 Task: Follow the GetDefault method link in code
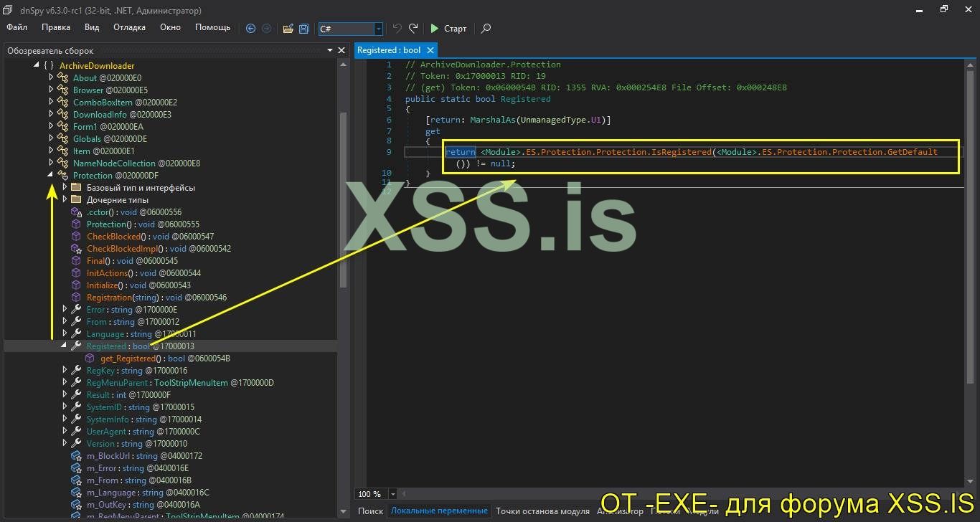(x=912, y=152)
